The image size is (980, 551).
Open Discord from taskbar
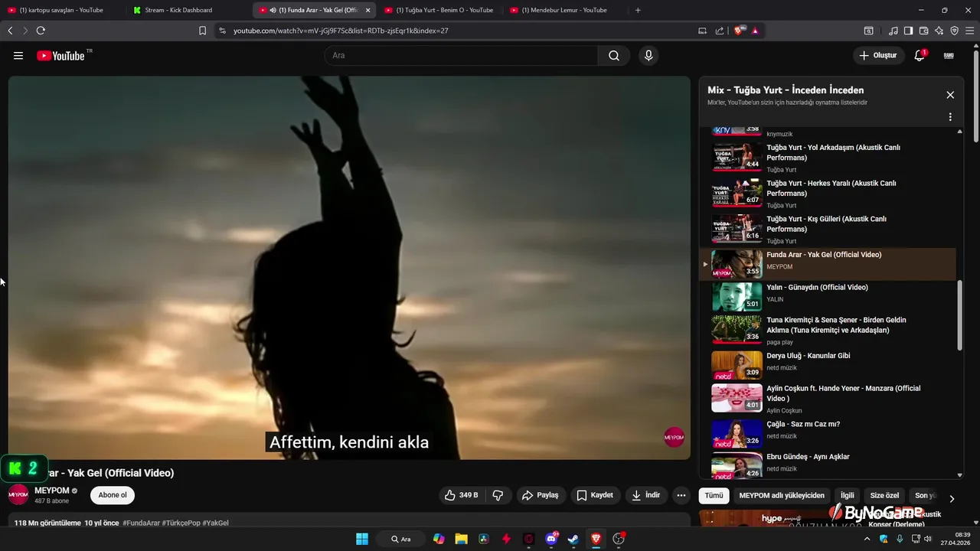click(x=551, y=539)
